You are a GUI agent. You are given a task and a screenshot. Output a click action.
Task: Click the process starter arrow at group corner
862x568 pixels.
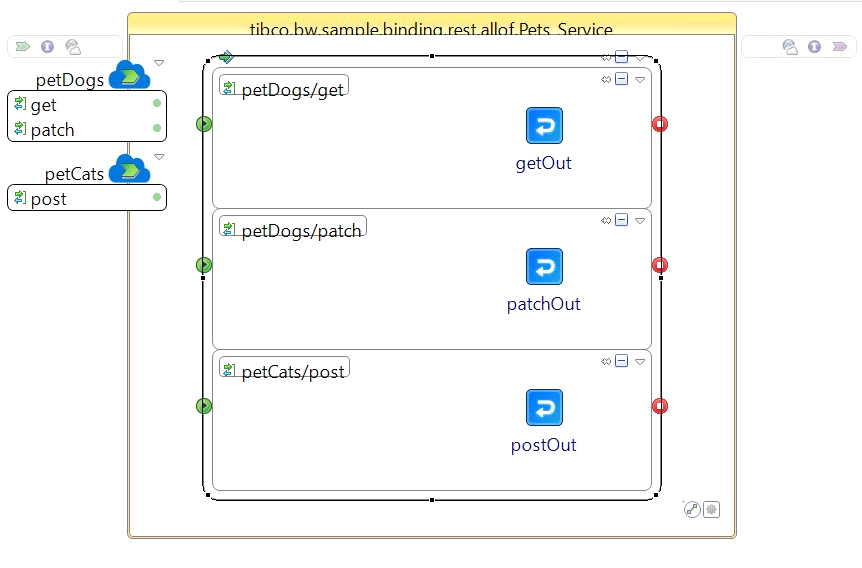pyautogui.click(x=226, y=57)
